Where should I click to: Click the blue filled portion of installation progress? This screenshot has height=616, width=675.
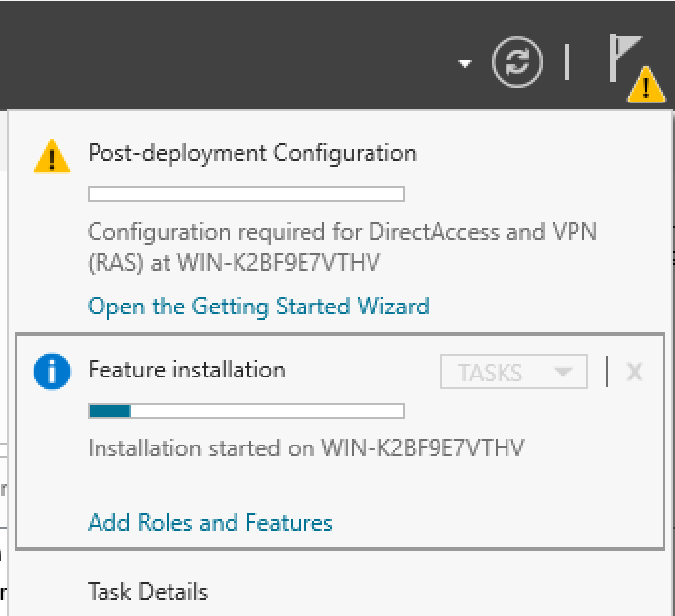(x=109, y=411)
